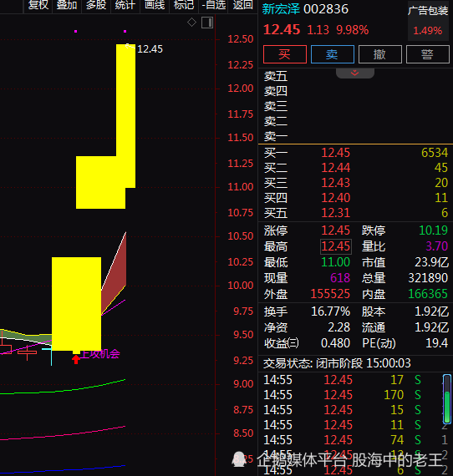Click the 10.00 price axis label

241,286
